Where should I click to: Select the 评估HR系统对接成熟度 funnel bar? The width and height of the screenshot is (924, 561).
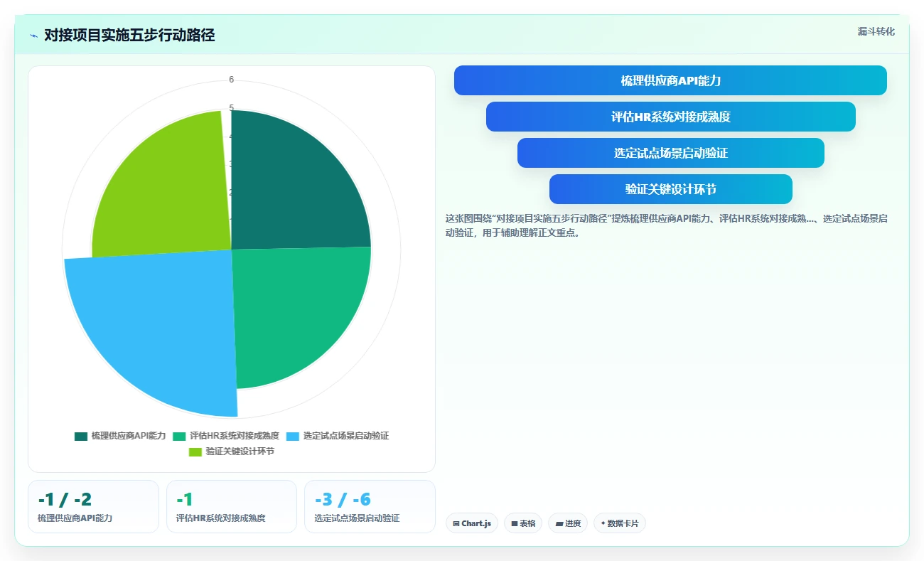click(670, 117)
